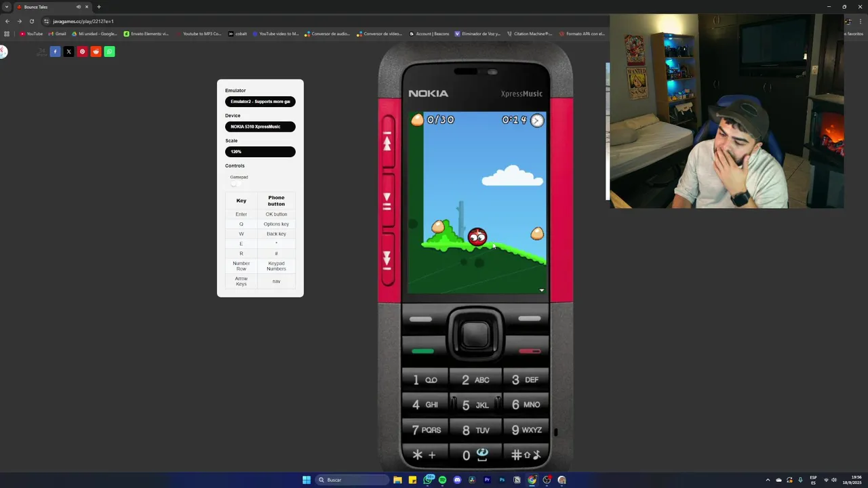Viewport: 868px width, 488px height.
Task: Tap keypad 9 WXYZ key
Action: pyautogui.click(x=526, y=430)
